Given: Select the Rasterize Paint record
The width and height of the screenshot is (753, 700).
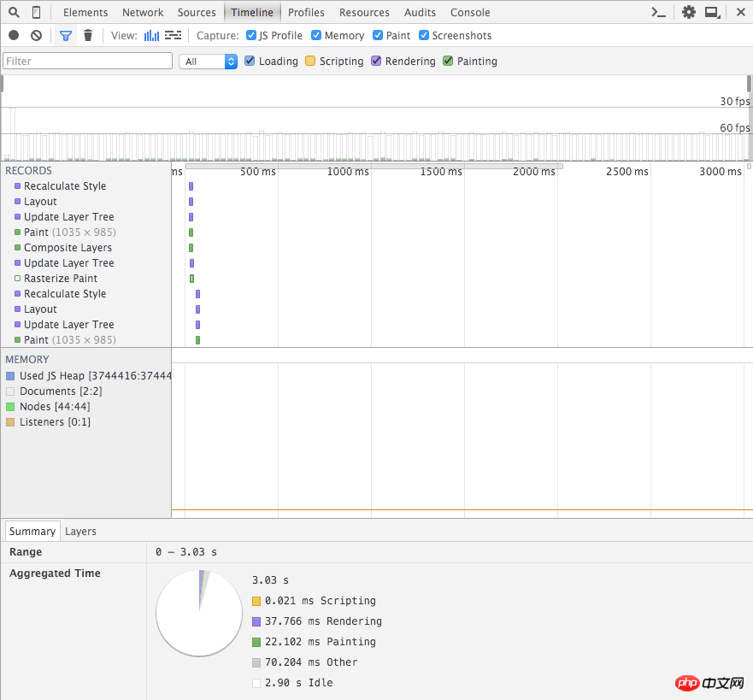Looking at the screenshot, I should coord(61,279).
